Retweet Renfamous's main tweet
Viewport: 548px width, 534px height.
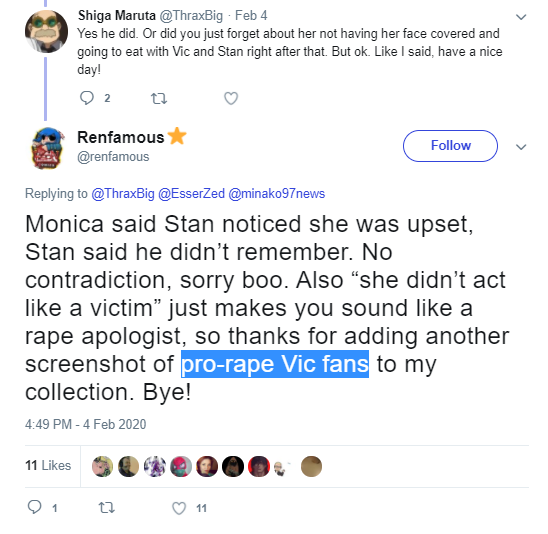click(106, 507)
